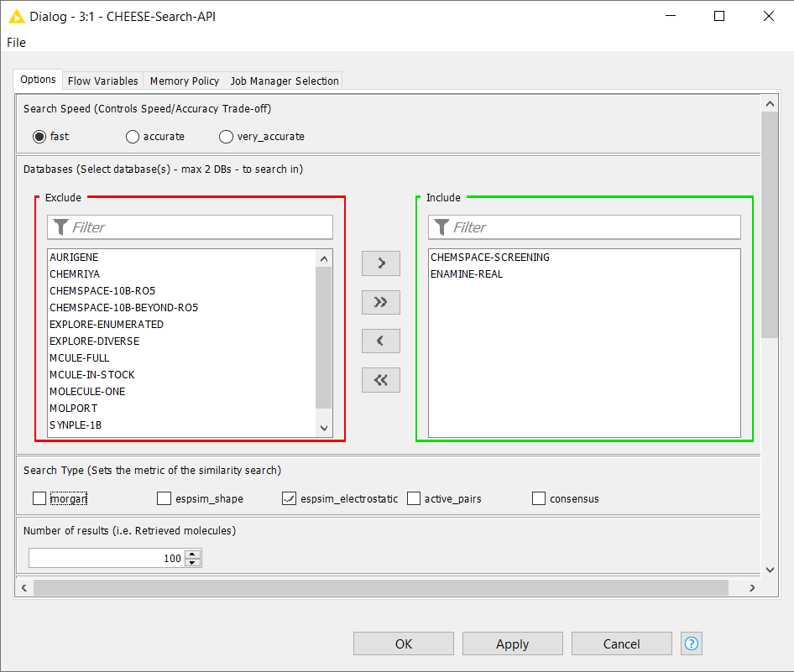Image resolution: width=794 pixels, height=672 pixels.
Task: Select CHEMSPACE-10B-BEYOND-RO5 database entry
Action: tap(182, 307)
